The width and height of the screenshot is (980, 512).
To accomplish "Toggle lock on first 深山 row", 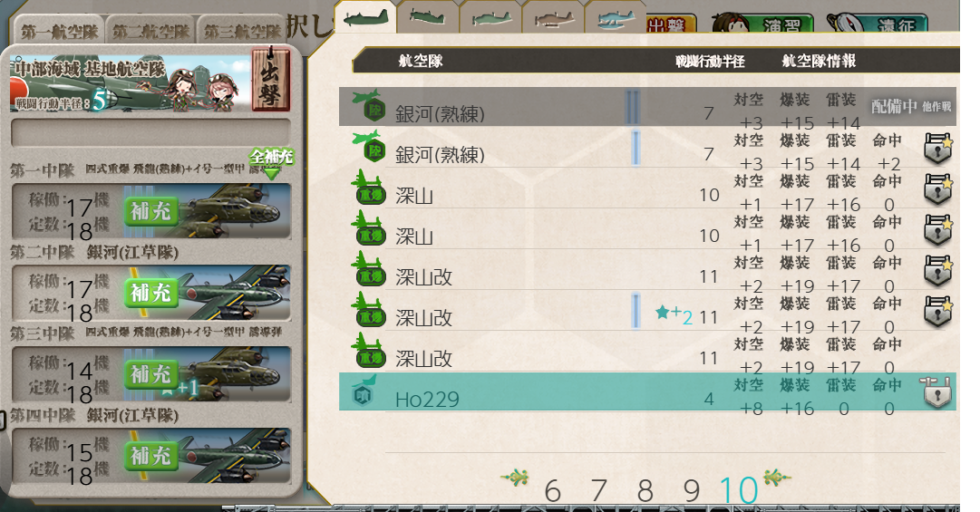I will 937,188.
